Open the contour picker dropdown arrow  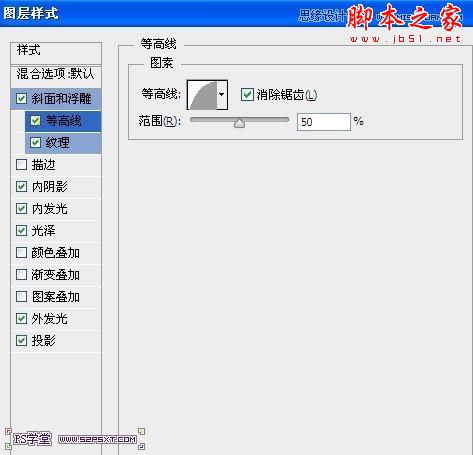222,95
